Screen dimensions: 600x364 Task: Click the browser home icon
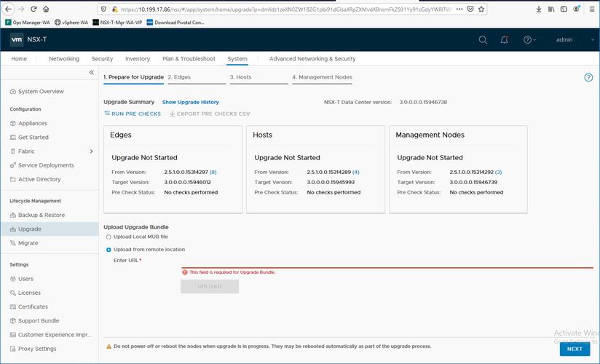(46, 9)
